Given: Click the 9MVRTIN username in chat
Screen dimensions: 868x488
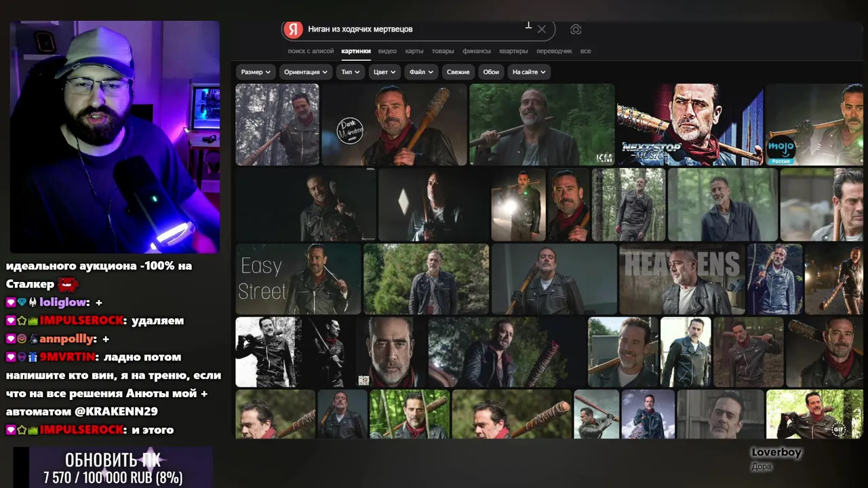Looking at the screenshot, I should tap(67, 357).
